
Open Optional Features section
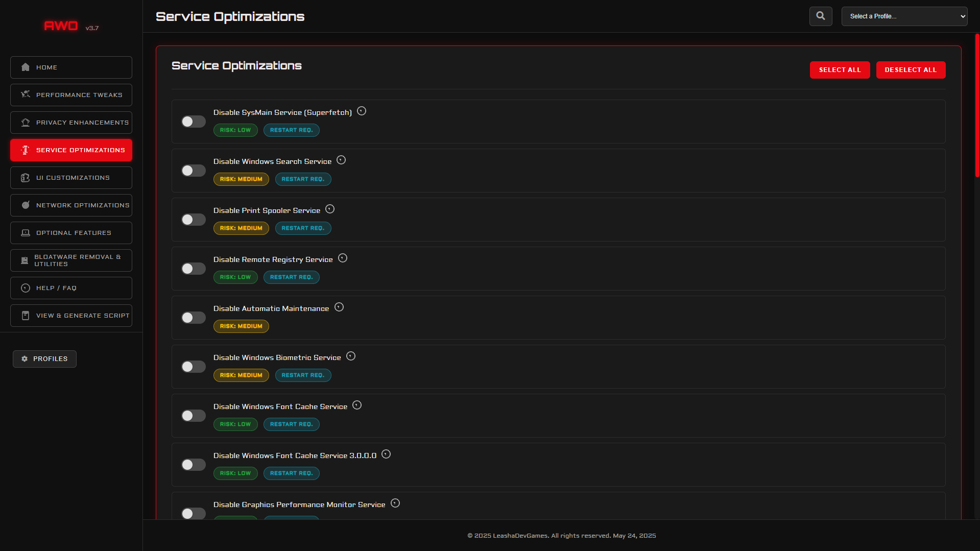[x=71, y=233]
